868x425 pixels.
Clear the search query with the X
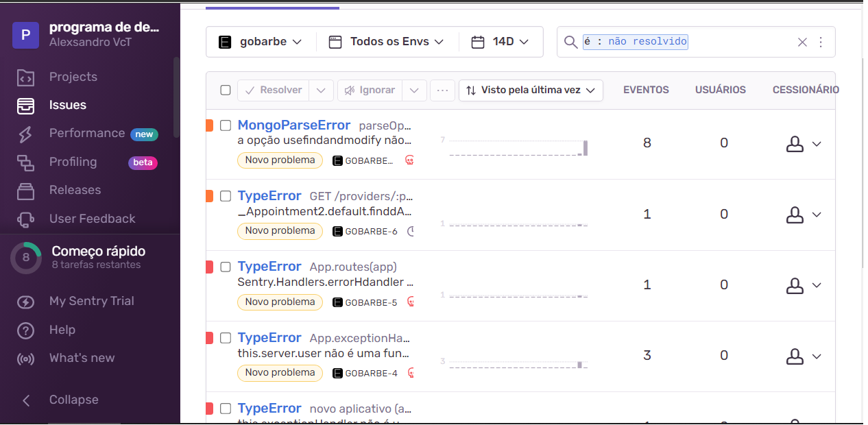coord(802,42)
